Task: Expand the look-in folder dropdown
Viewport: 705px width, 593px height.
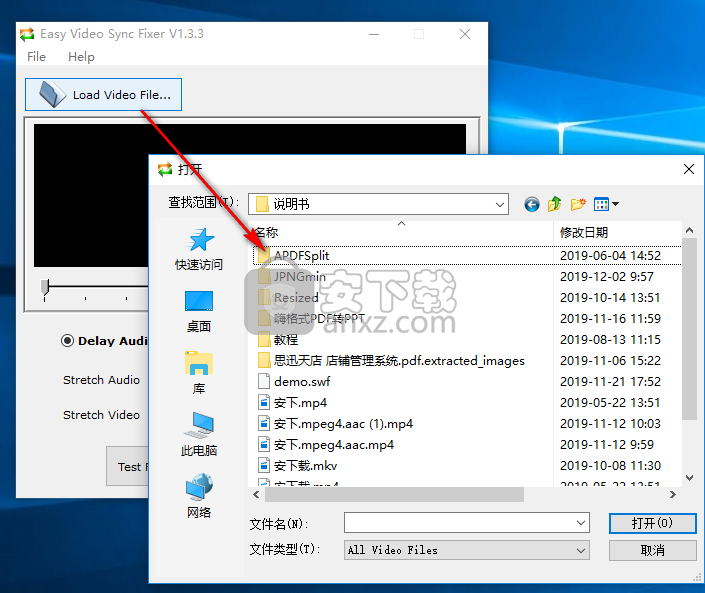Action: coord(500,205)
